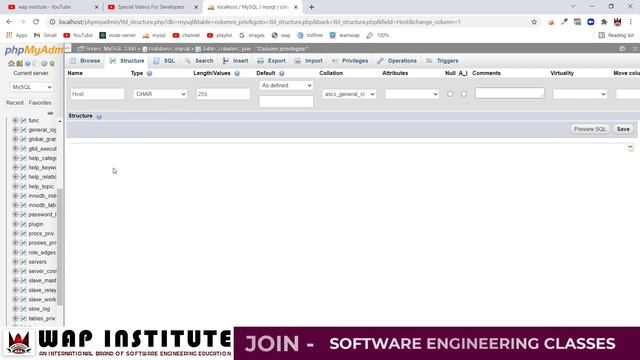Select the role_edges table

tap(42, 253)
